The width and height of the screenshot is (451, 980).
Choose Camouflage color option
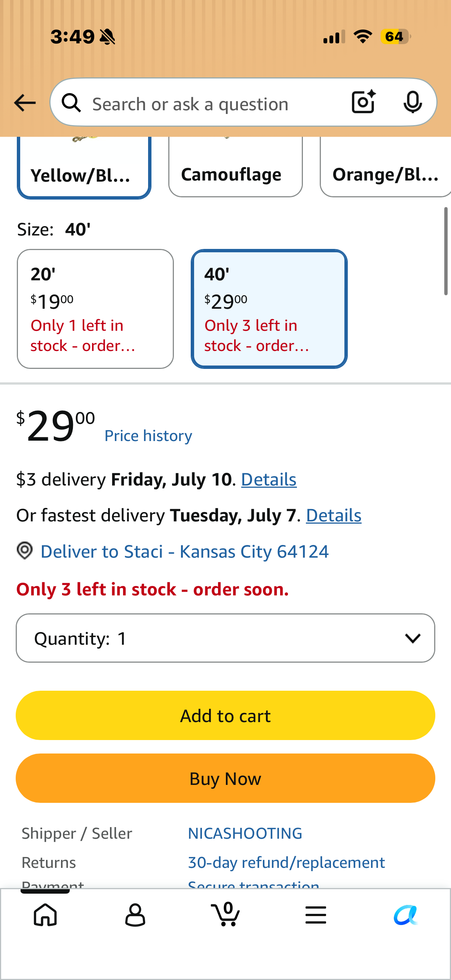coord(236,167)
